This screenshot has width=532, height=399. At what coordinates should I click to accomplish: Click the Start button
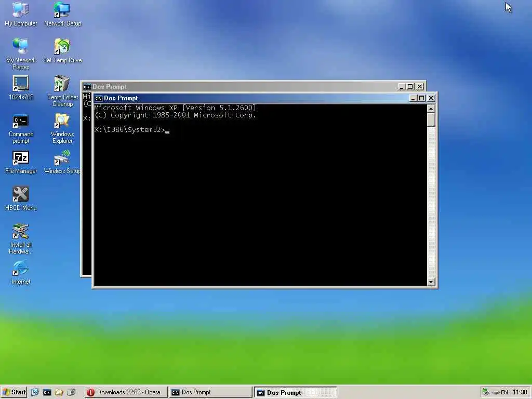pyautogui.click(x=14, y=392)
